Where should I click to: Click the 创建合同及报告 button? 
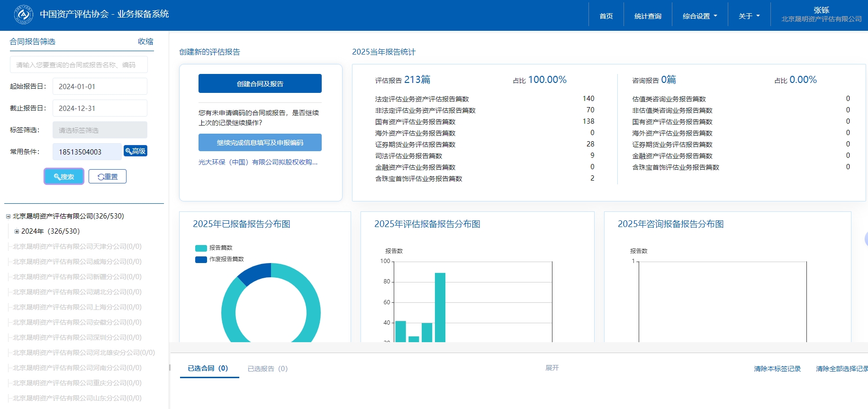(260, 84)
